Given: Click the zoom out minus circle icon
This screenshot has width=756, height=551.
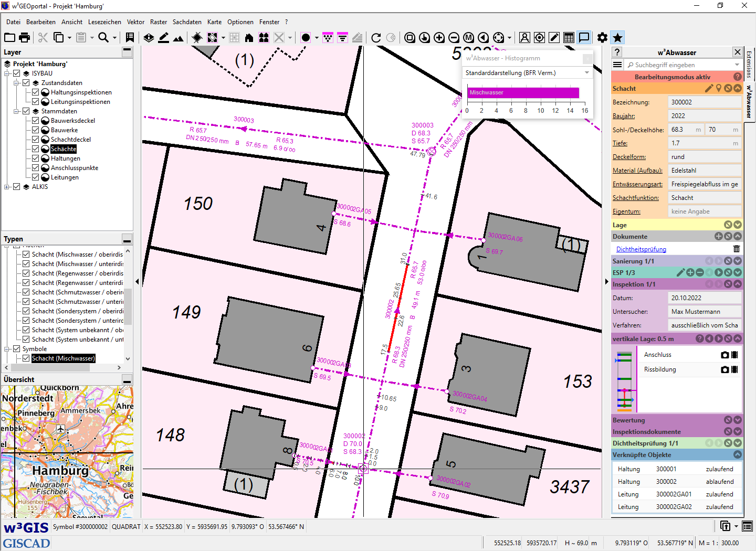Looking at the screenshot, I should tap(454, 37).
